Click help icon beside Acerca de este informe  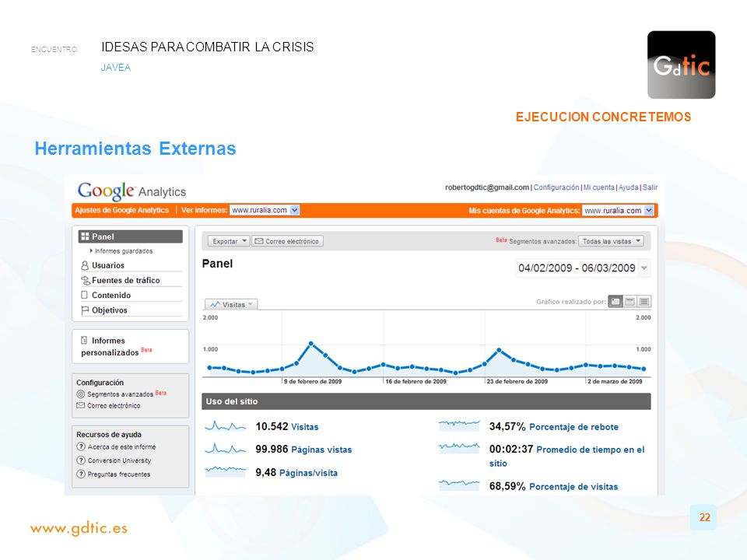pyautogui.click(x=81, y=446)
